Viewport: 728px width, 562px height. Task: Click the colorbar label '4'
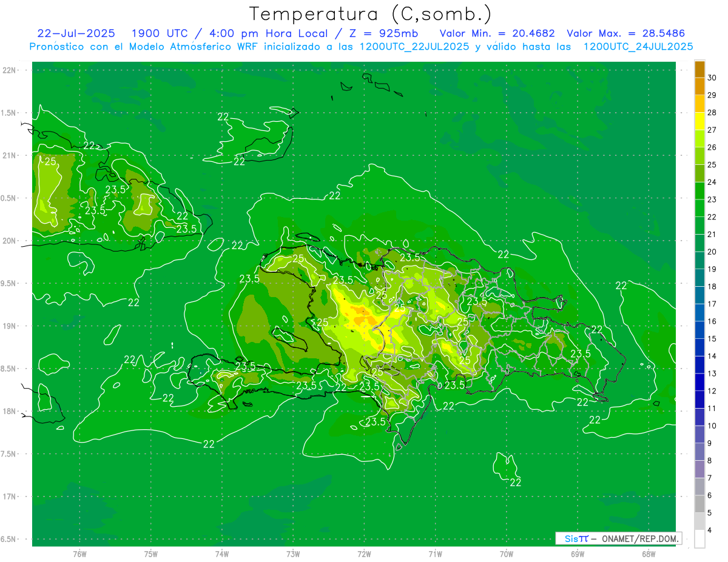pyautogui.click(x=710, y=530)
